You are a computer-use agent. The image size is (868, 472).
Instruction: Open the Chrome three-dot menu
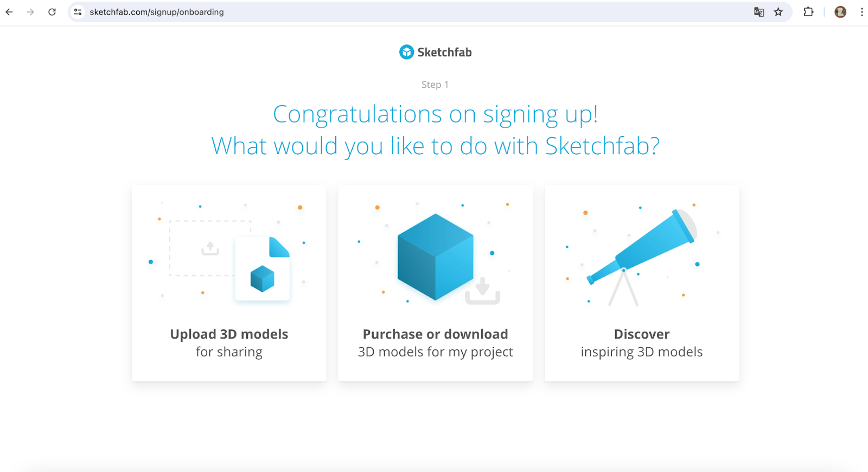coord(861,12)
